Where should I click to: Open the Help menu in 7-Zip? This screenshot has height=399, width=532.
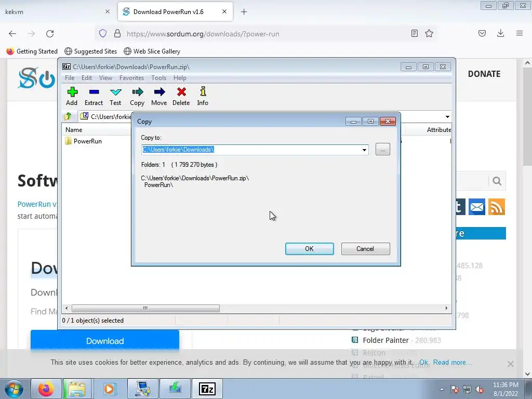(x=180, y=78)
